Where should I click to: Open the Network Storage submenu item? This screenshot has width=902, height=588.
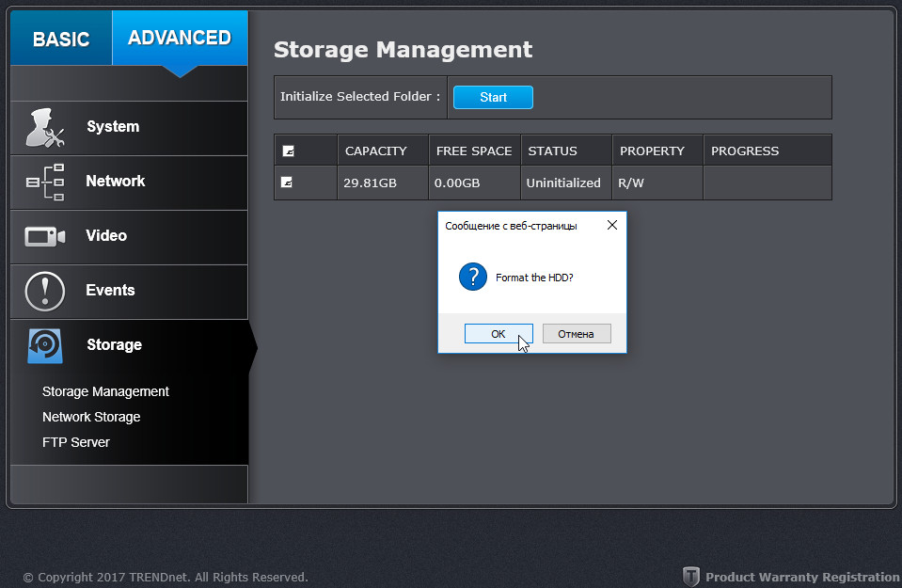pos(91,417)
